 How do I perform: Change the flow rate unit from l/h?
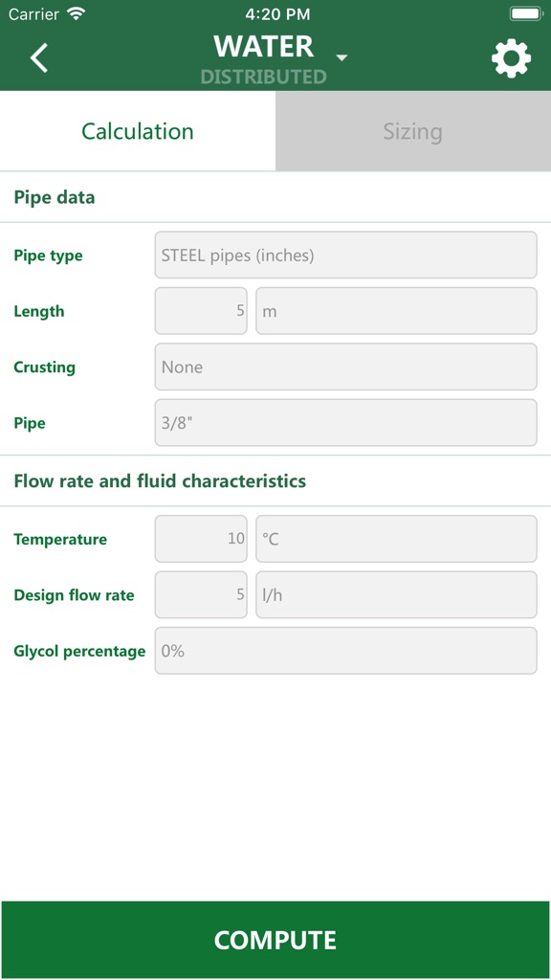[x=395, y=594]
